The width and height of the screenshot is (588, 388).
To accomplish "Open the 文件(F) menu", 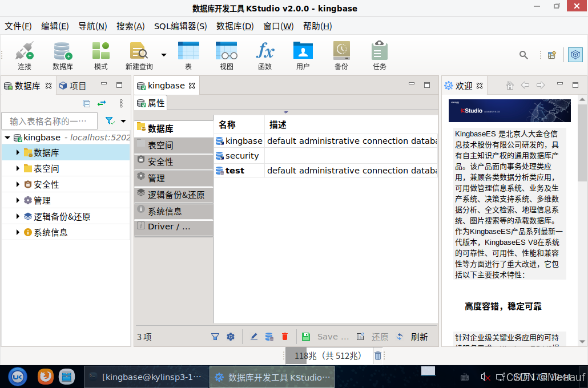I will 18,26.
